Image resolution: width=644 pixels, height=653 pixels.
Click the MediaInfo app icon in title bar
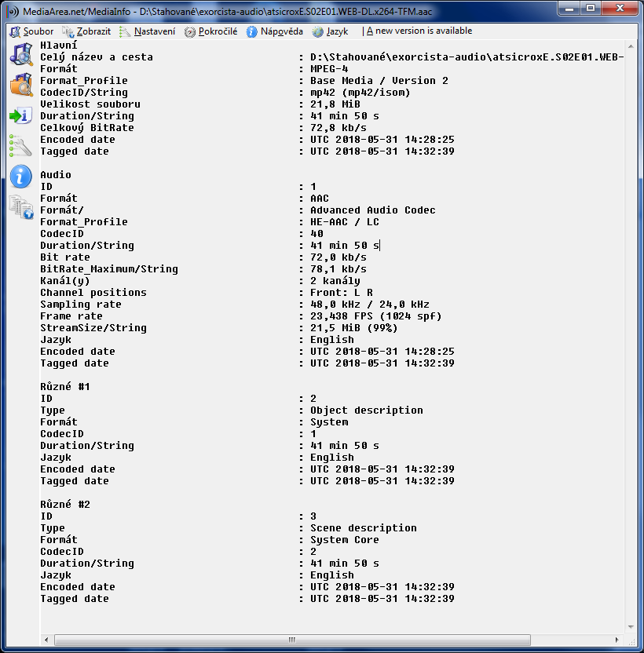pyautogui.click(x=12, y=11)
